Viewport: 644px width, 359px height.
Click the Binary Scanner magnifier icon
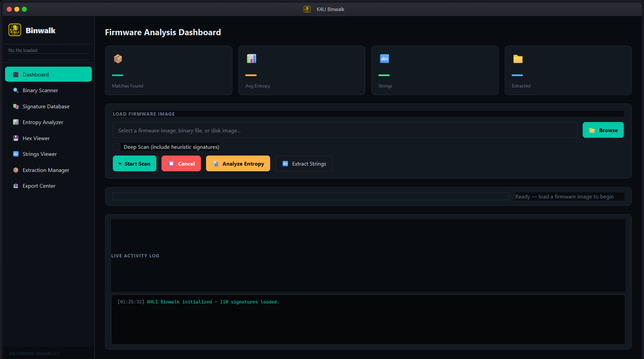[16, 90]
